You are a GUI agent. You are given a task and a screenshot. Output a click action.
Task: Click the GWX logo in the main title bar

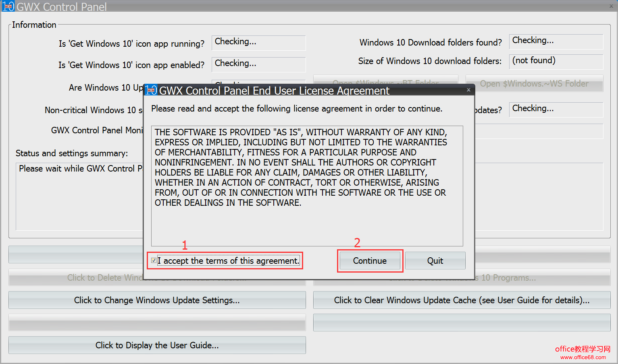8,6
